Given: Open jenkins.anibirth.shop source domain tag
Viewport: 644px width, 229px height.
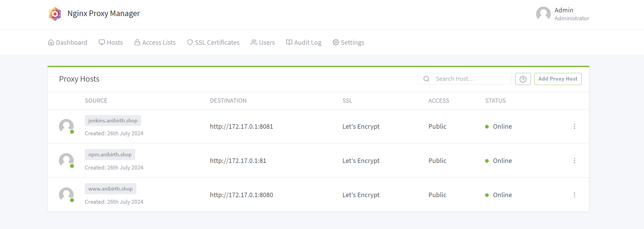Looking at the screenshot, I should point(113,121).
